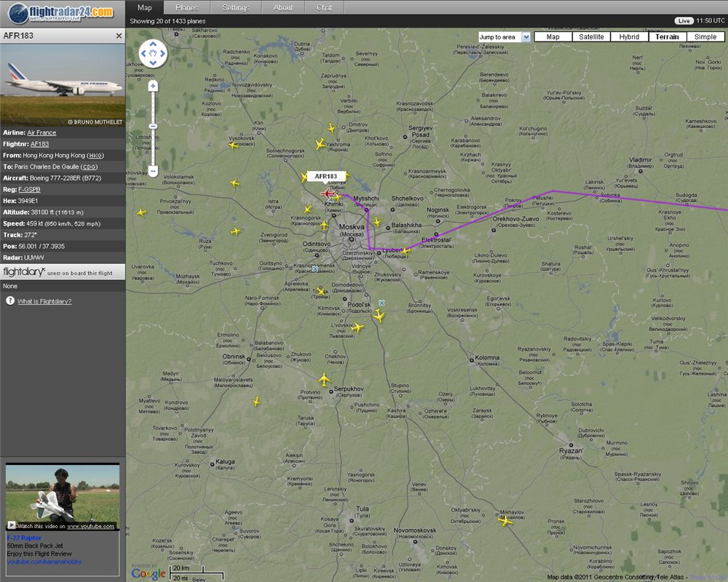The image size is (728, 582).
Task: Click the Altitude 38100 ft value
Action: pos(56,212)
